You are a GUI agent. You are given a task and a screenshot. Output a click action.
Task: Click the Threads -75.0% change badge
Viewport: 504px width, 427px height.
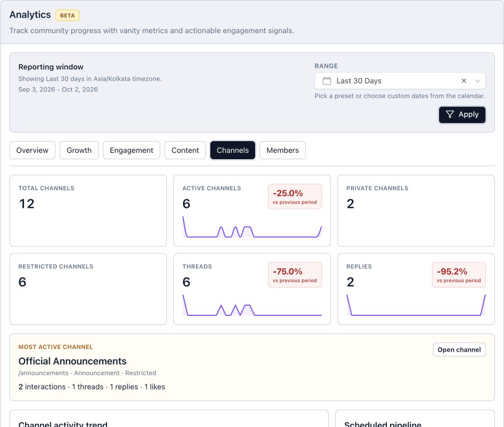(295, 275)
